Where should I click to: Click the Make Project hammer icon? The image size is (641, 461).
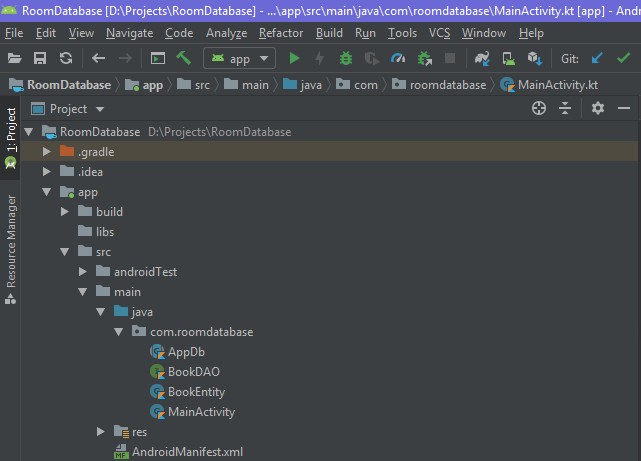(x=184, y=58)
